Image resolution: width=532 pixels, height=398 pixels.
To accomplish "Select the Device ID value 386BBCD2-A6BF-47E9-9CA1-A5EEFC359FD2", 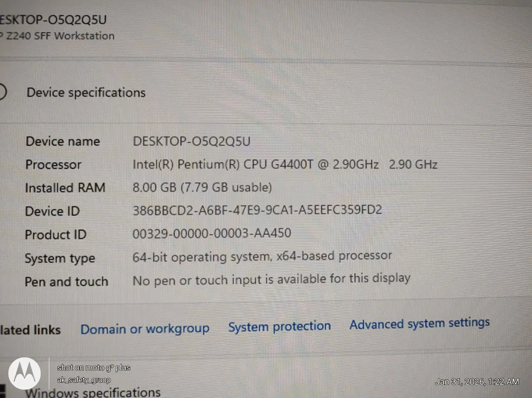I will click(257, 210).
